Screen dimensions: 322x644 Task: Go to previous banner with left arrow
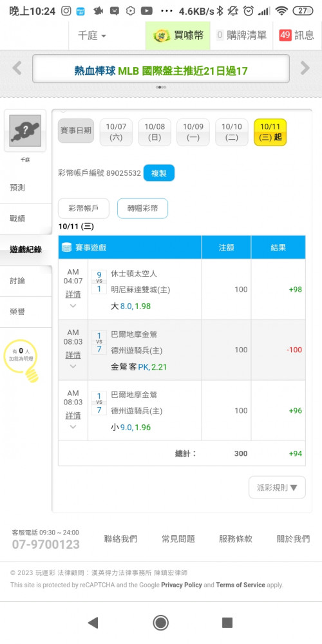17,68
